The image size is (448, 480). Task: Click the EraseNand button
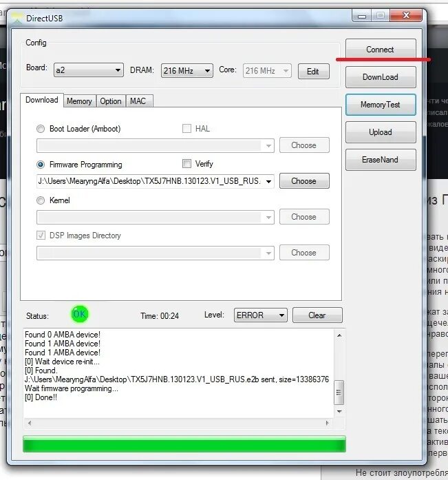pyautogui.click(x=381, y=160)
